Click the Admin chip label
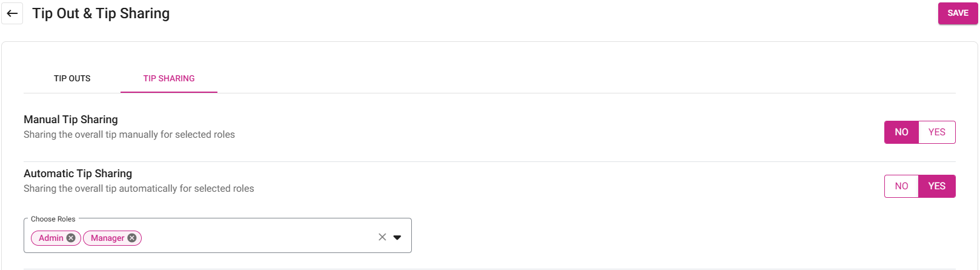 click(x=51, y=238)
